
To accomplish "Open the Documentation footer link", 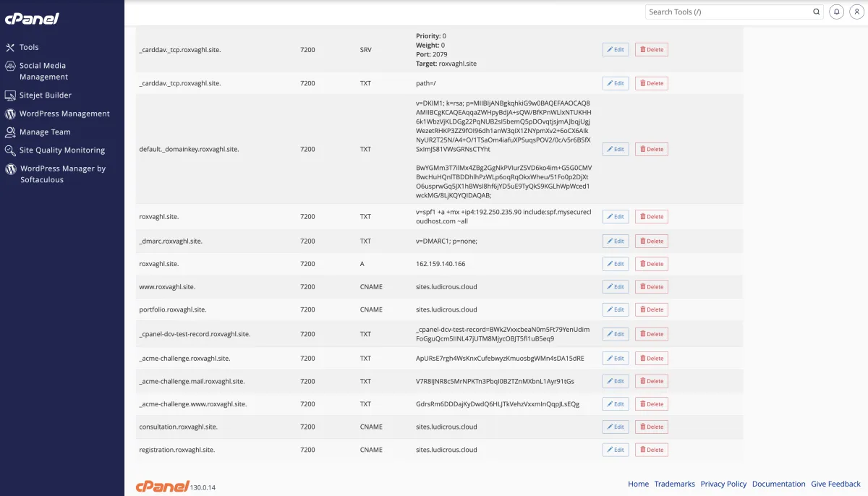I will coord(778,484).
